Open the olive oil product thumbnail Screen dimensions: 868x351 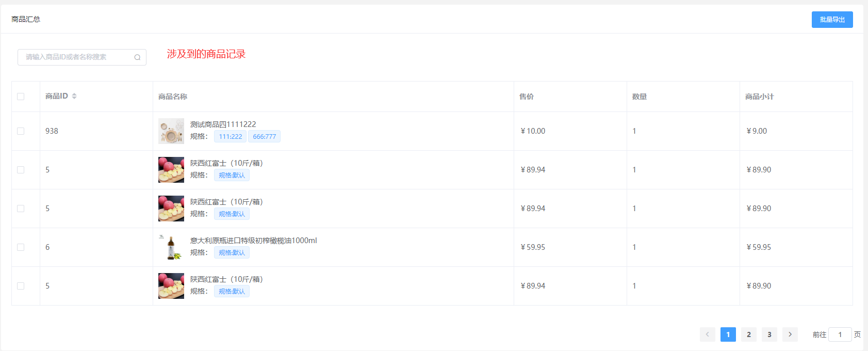coord(171,247)
